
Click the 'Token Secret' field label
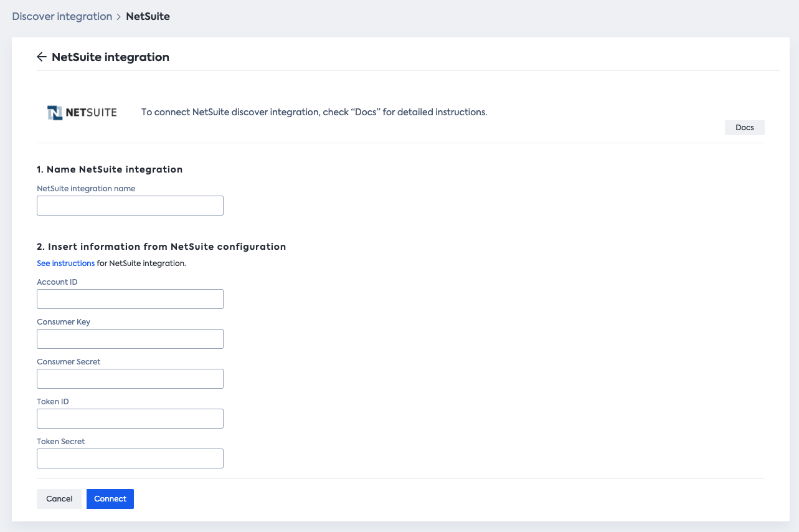tap(61, 442)
